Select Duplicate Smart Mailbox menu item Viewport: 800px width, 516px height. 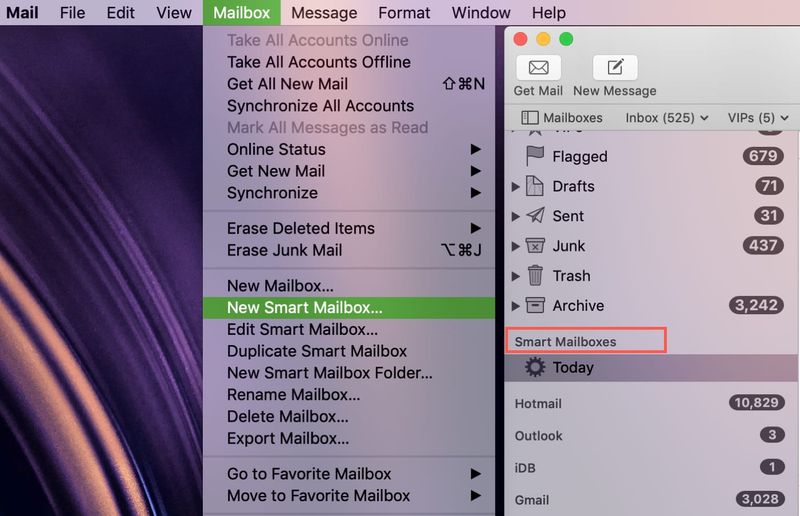349,351
